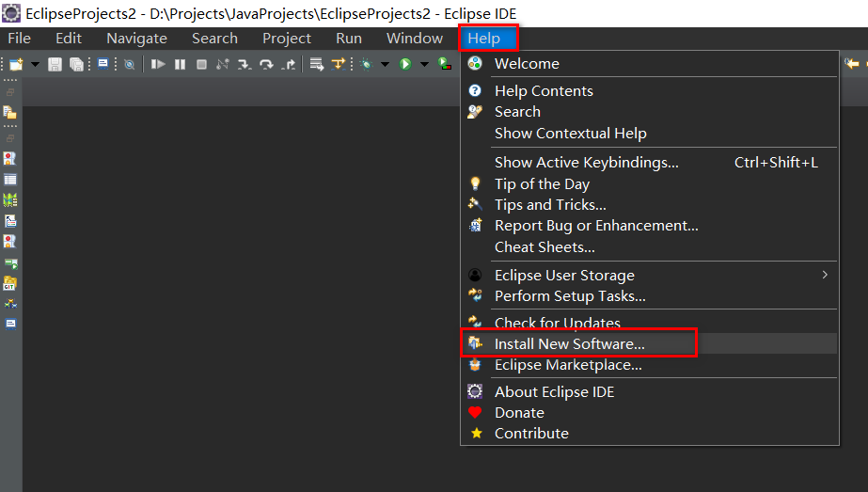This screenshot has width=868, height=492.
Task: Click the table view icon in left sidebar
Action: [10, 180]
